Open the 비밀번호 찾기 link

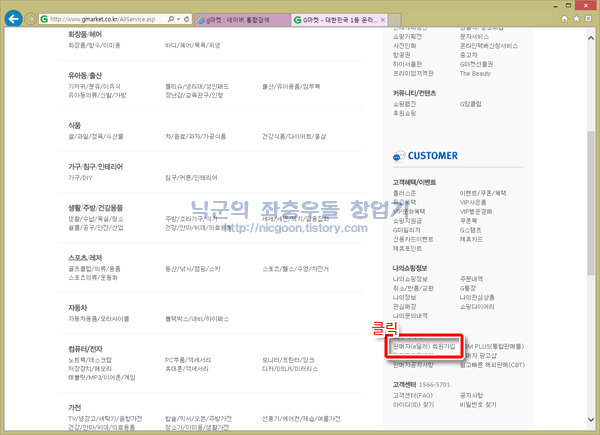click(478, 404)
